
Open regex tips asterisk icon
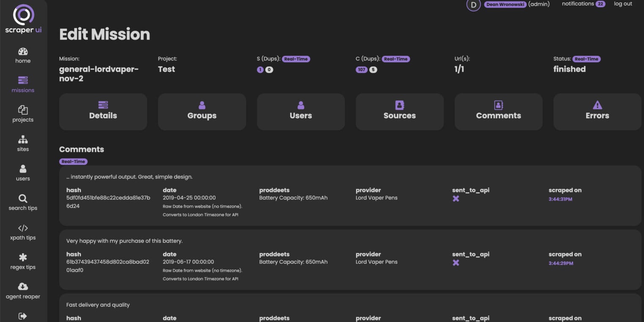(23, 257)
